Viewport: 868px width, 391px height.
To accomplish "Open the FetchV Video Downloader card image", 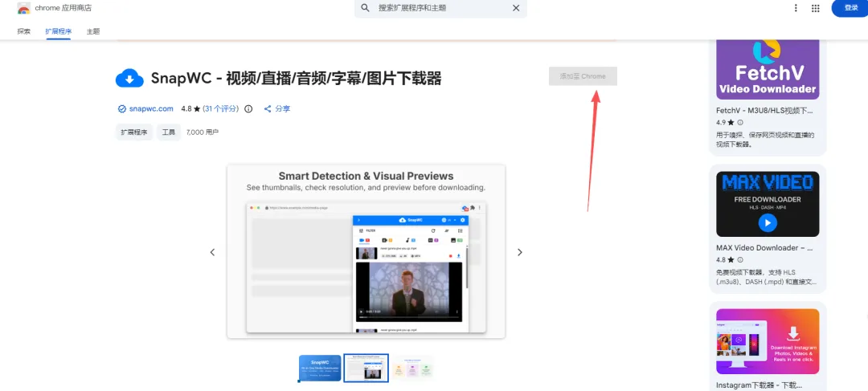I will 768,69.
